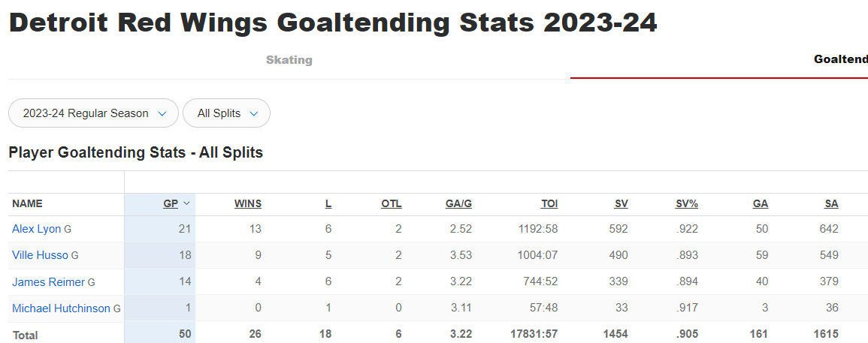
Task: View James Reimer's profile link
Action: click(x=48, y=282)
